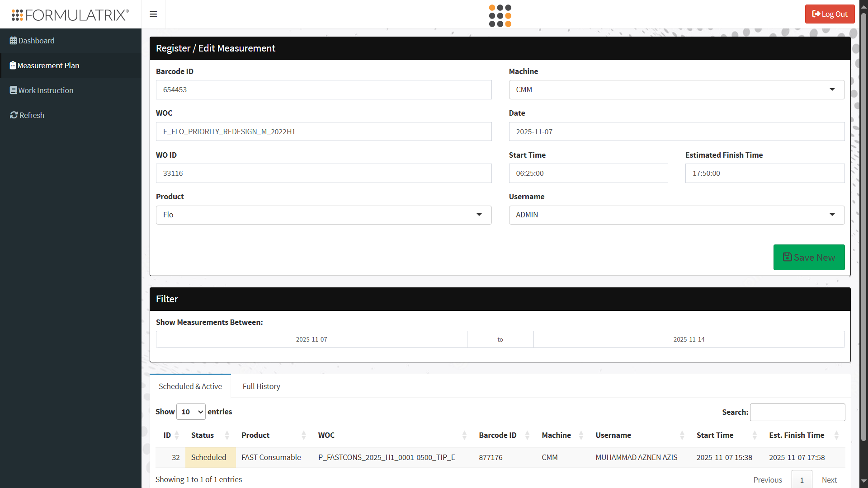Screen dimensions: 868x488
Task: Click the Formulatrix logo in header
Action: 70,15
